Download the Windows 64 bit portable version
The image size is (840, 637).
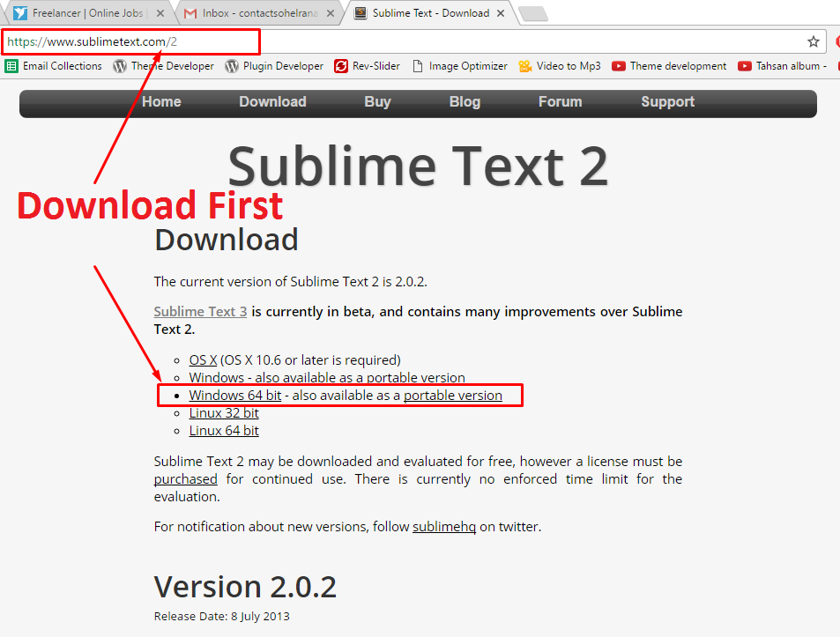(453, 396)
